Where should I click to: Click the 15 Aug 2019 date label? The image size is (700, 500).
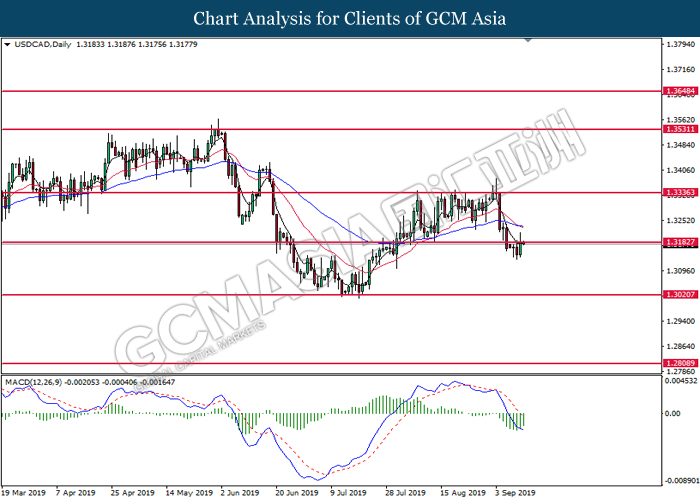click(463, 493)
